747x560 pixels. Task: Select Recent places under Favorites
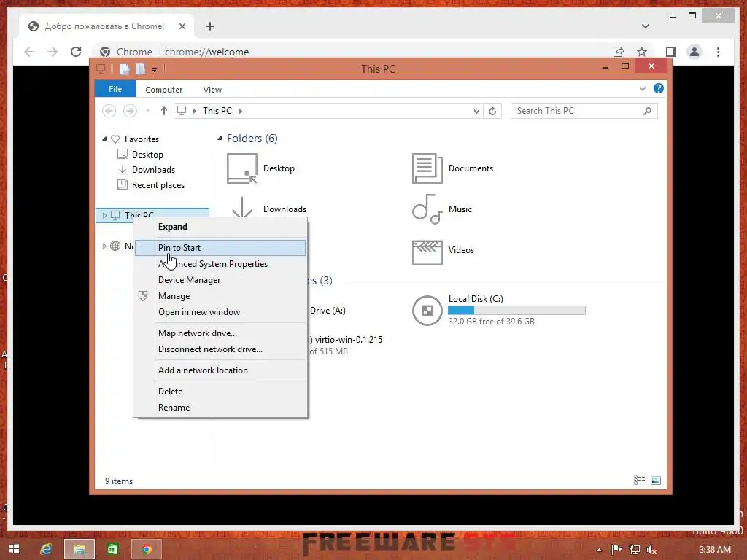coord(158,184)
